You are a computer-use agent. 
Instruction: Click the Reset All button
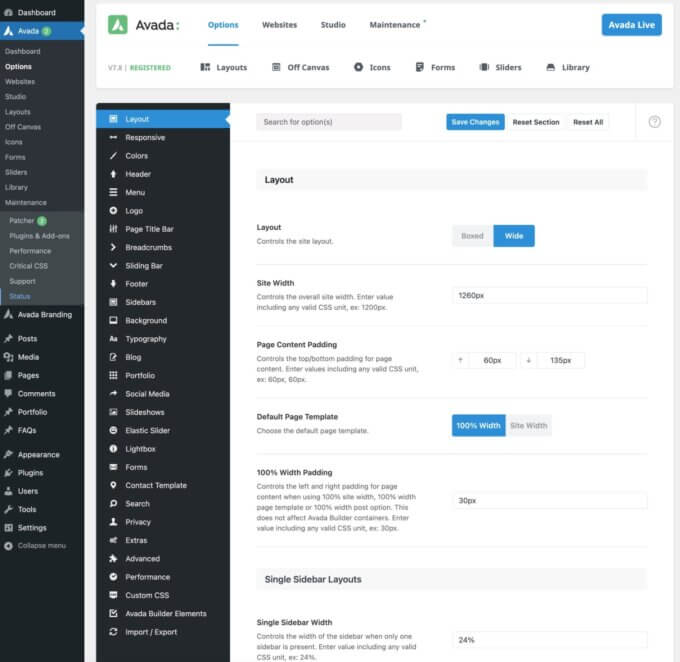[x=588, y=122]
